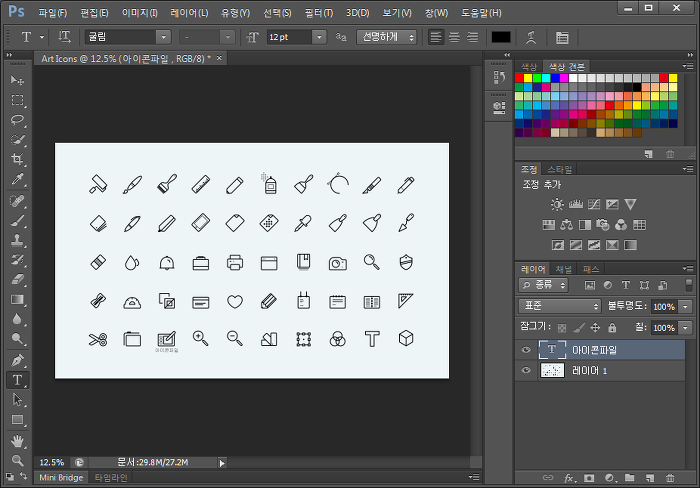Open Create Warped Text dialog
This screenshot has width=700, height=488.
(x=531, y=37)
